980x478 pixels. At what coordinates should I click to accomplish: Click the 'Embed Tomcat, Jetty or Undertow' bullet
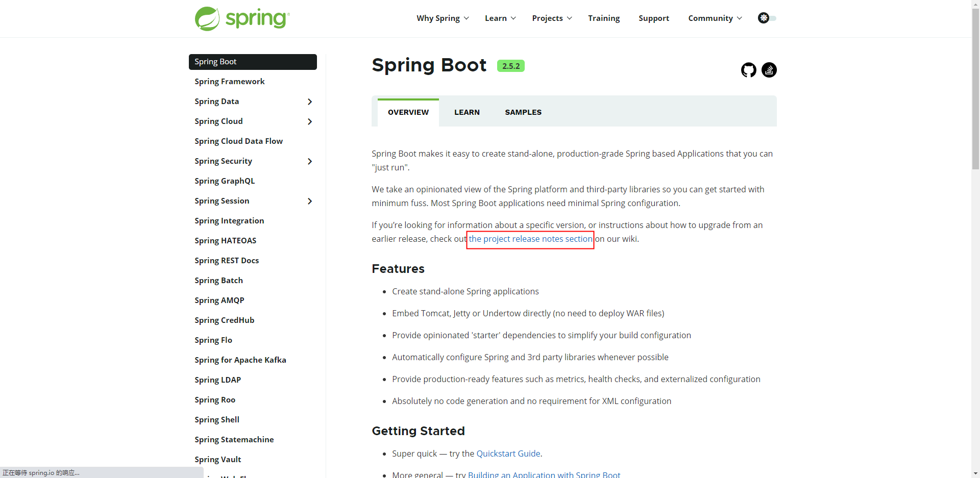pyautogui.click(x=528, y=313)
